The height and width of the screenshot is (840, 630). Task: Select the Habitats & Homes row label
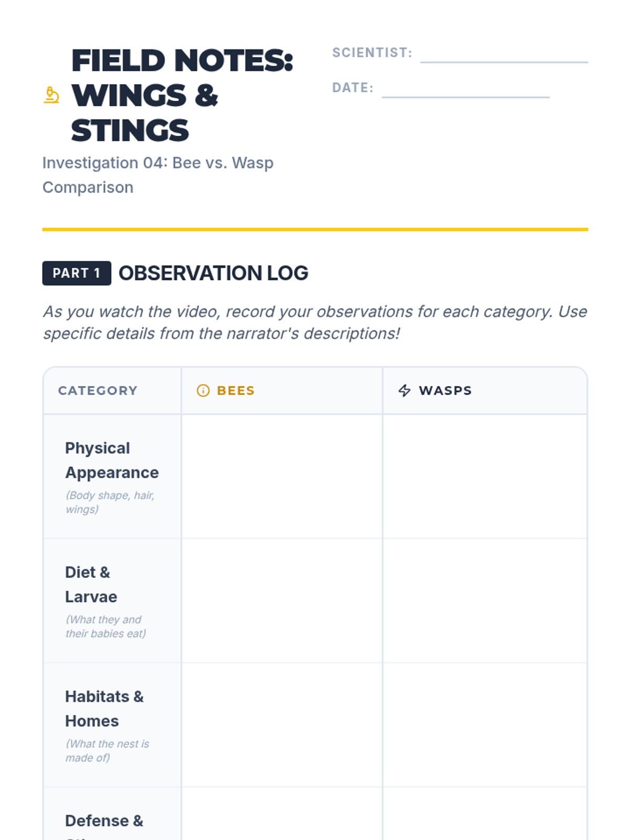pyautogui.click(x=104, y=709)
